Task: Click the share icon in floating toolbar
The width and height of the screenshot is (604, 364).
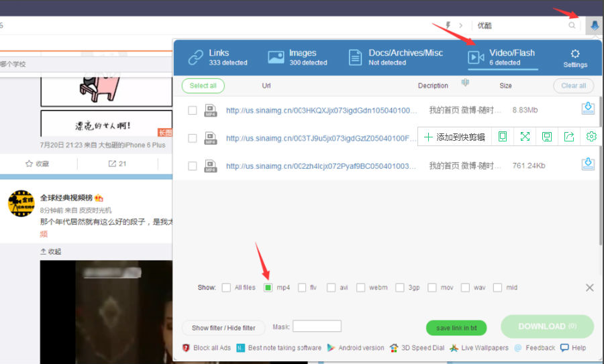Action: pos(569,137)
